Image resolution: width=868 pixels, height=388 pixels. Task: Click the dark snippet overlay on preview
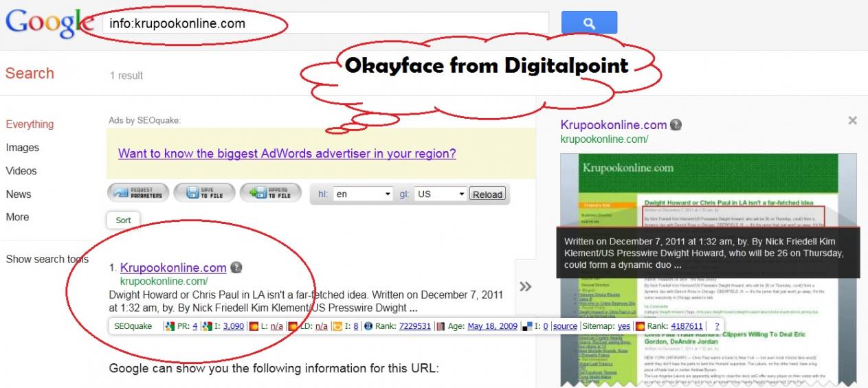pyautogui.click(x=709, y=253)
